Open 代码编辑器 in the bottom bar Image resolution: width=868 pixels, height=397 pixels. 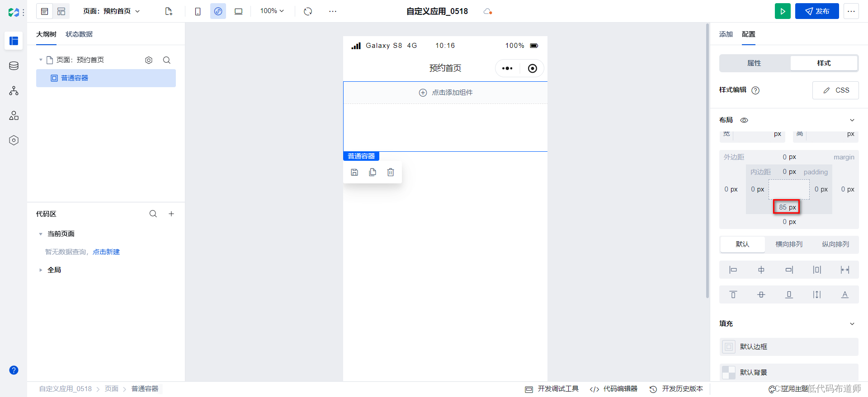tap(613, 389)
